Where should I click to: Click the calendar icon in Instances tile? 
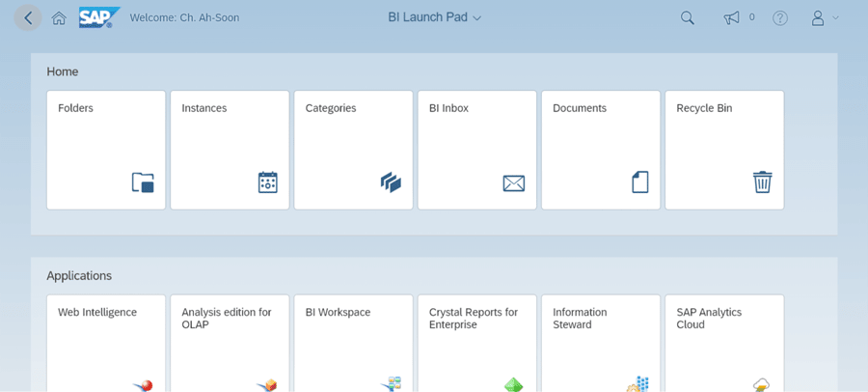click(x=268, y=182)
